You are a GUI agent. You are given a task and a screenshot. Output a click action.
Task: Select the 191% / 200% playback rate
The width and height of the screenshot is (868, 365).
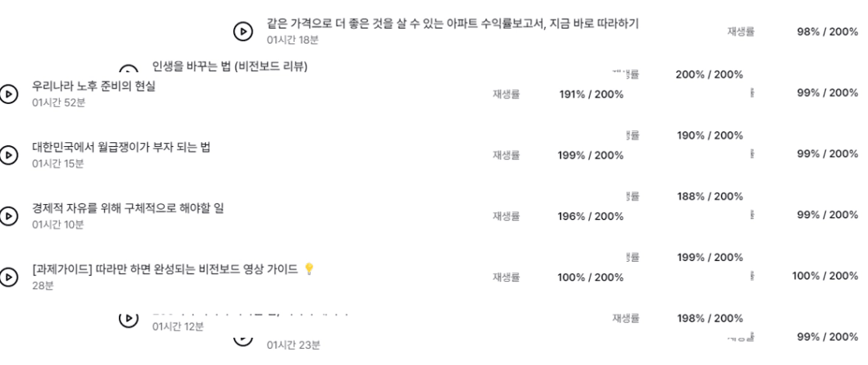tap(591, 95)
